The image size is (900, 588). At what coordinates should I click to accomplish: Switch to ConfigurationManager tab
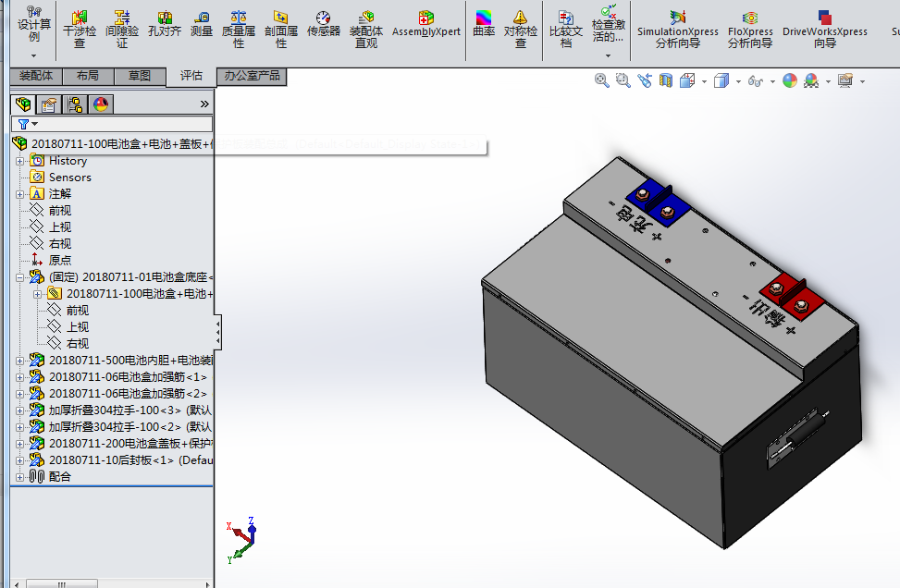[75, 104]
